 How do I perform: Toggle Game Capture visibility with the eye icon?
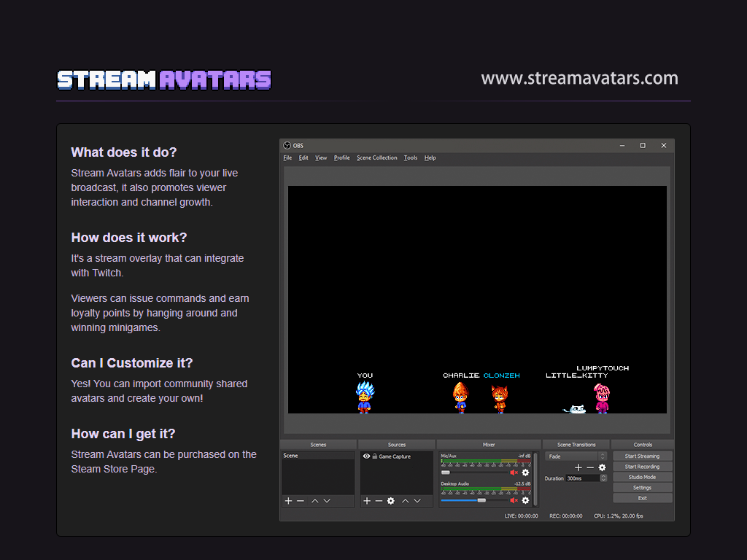(366, 456)
